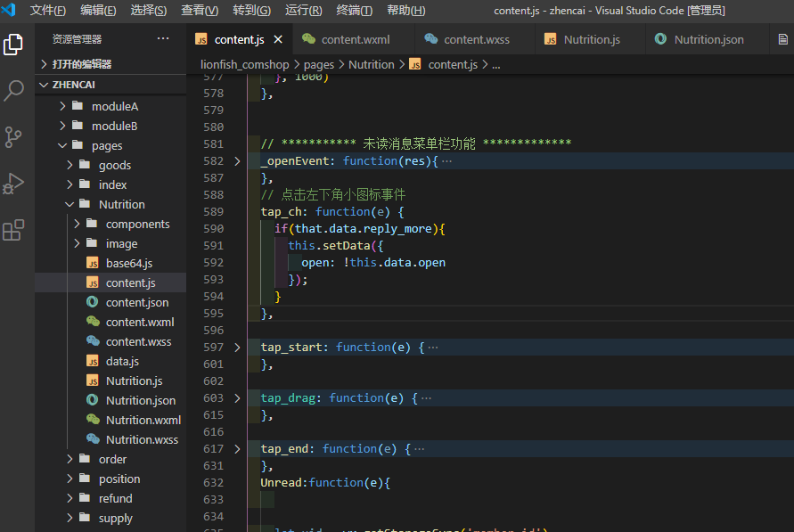Screen dimensions: 794x532
Task: Expand the supply folder
Action: click(x=70, y=518)
